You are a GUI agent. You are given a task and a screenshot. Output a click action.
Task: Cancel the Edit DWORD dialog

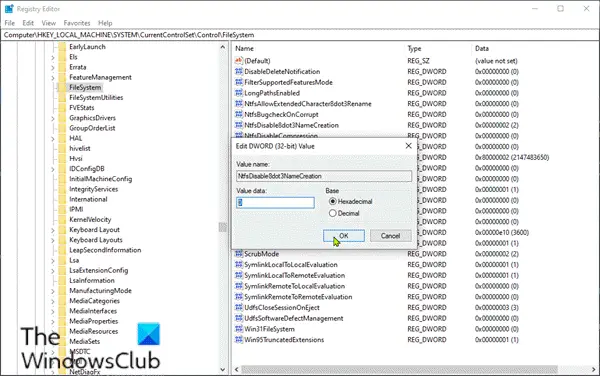(390, 236)
